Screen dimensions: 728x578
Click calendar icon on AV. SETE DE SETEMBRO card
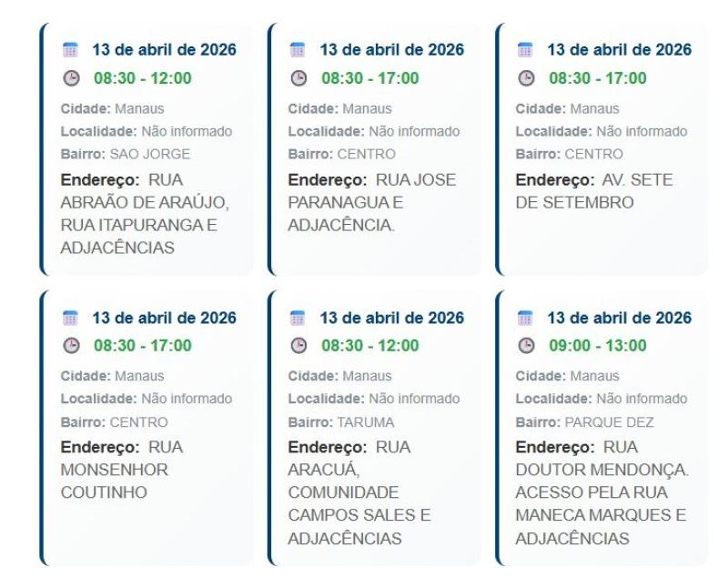coord(524,50)
